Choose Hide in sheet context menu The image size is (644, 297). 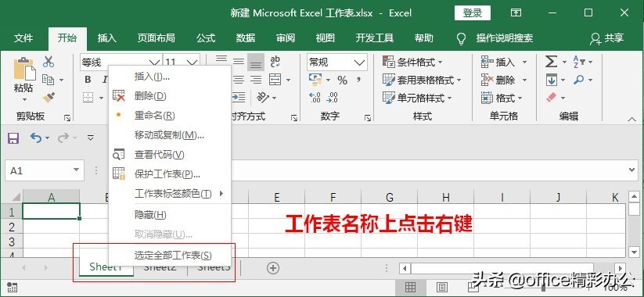[169, 215]
